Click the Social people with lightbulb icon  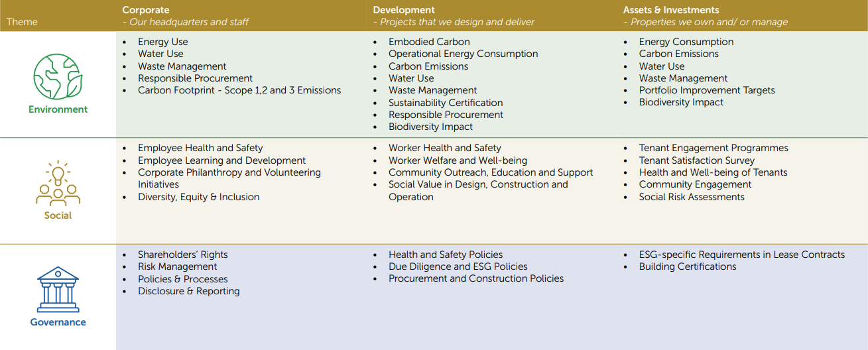(x=58, y=184)
